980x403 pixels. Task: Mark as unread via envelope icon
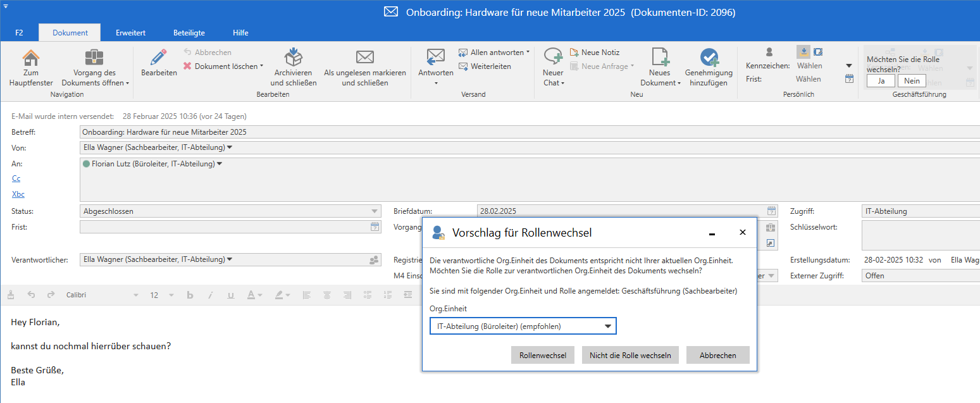coord(364,58)
